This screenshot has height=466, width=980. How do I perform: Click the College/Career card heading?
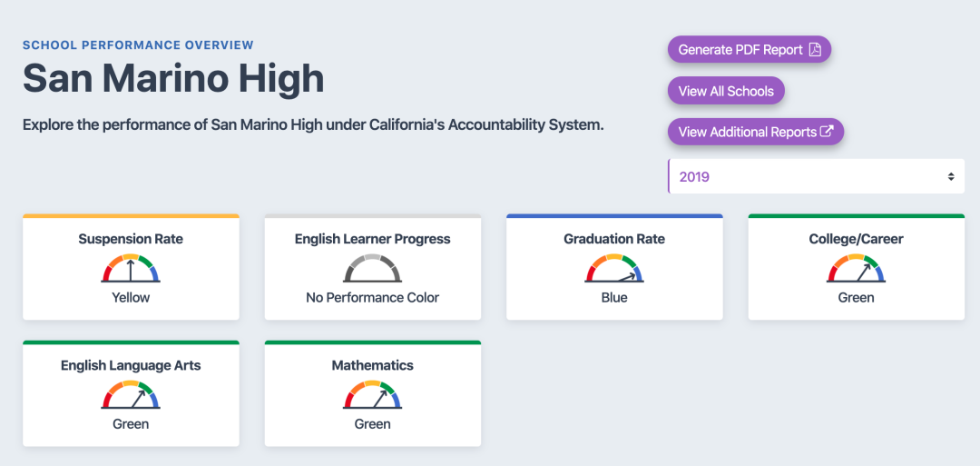tap(857, 239)
